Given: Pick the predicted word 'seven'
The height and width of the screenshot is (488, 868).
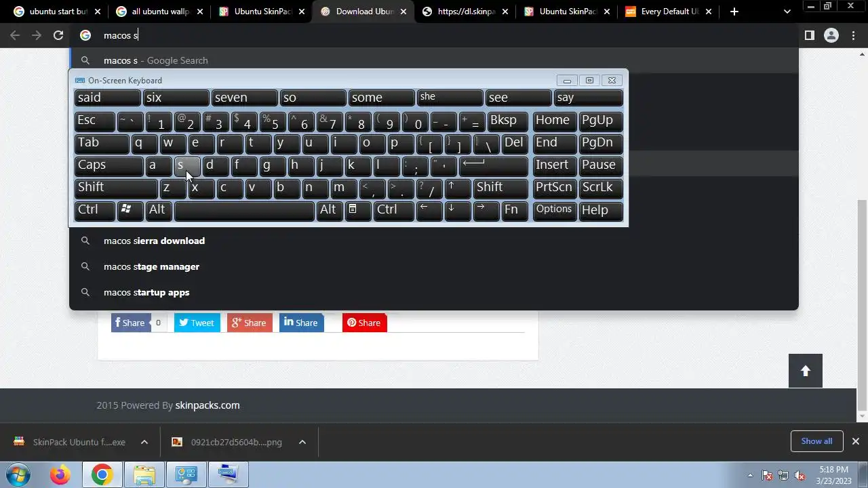Looking at the screenshot, I should [244, 98].
